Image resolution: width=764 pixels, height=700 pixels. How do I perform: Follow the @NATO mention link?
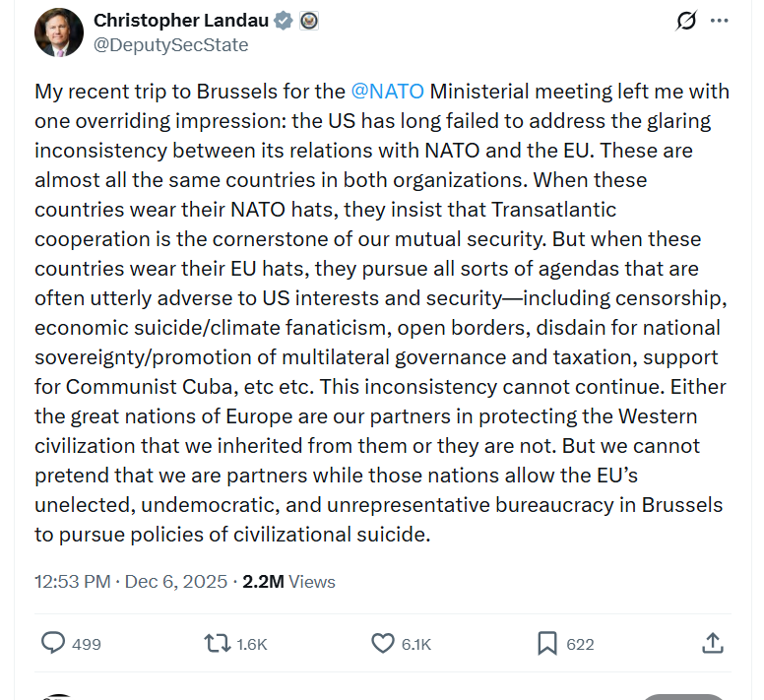pos(387,92)
